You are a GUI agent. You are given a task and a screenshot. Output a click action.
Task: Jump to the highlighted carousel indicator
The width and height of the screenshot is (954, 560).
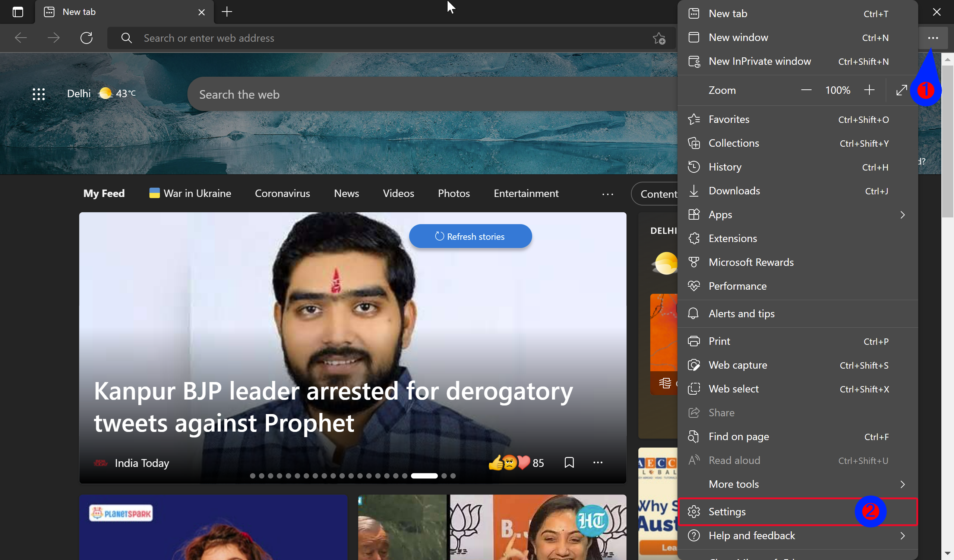tap(424, 476)
